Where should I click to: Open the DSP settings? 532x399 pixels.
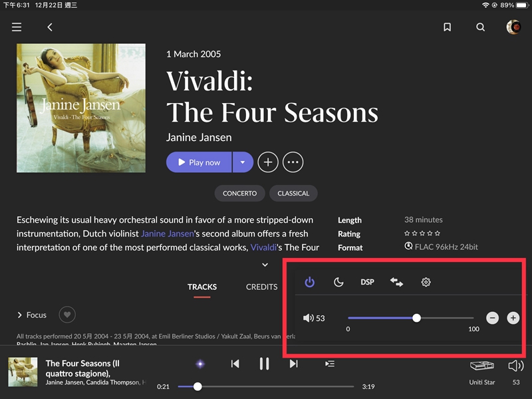(367, 282)
